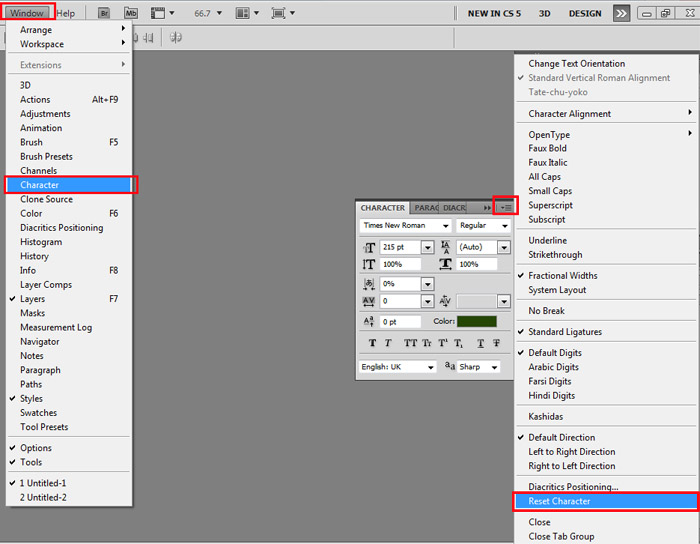Click the Strikethrough icon in Character panel
The width and height of the screenshot is (700, 544).
point(496,343)
